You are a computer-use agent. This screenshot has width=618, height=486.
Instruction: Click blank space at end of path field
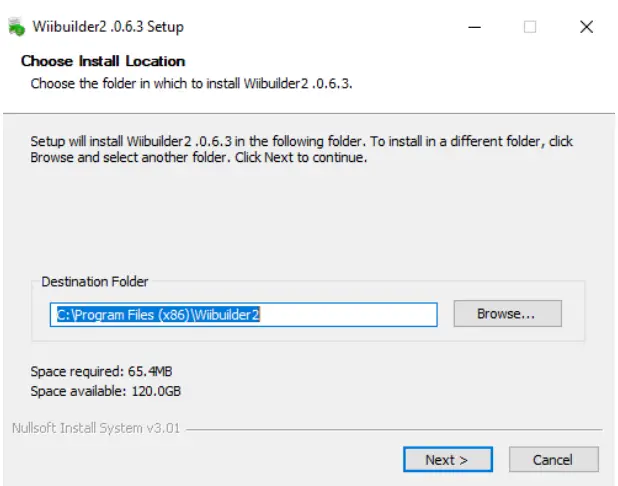pyautogui.click(x=360, y=314)
